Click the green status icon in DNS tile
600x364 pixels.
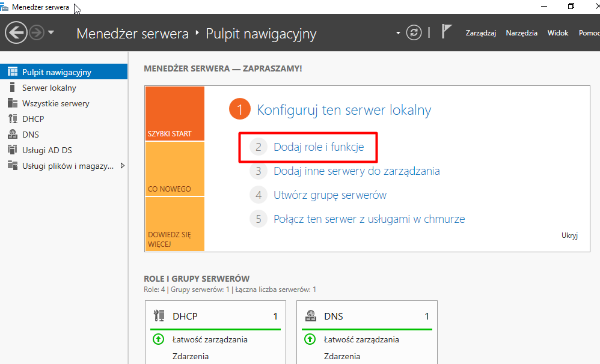[310, 339]
